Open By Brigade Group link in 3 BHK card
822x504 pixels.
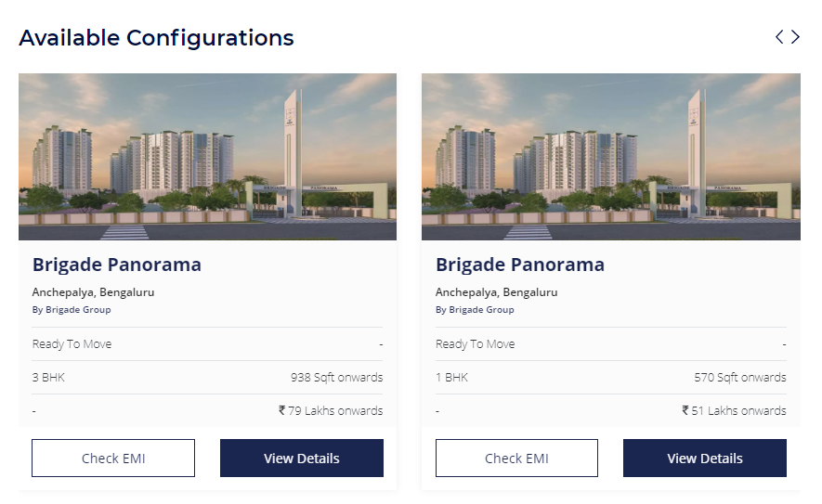(x=71, y=310)
